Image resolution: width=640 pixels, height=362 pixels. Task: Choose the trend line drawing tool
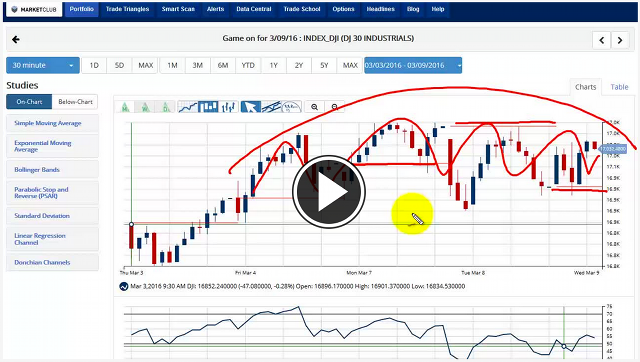click(x=271, y=107)
